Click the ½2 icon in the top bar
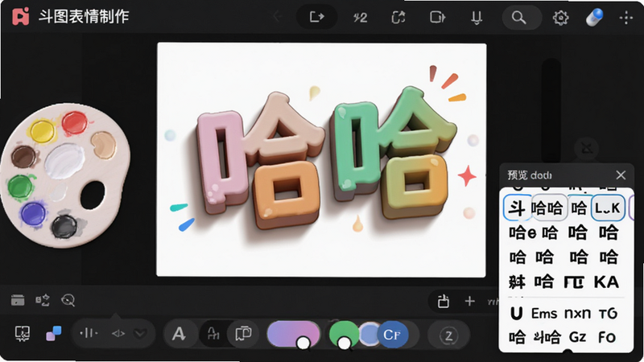Screen dimensions: 644x362 [x=360, y=18]
